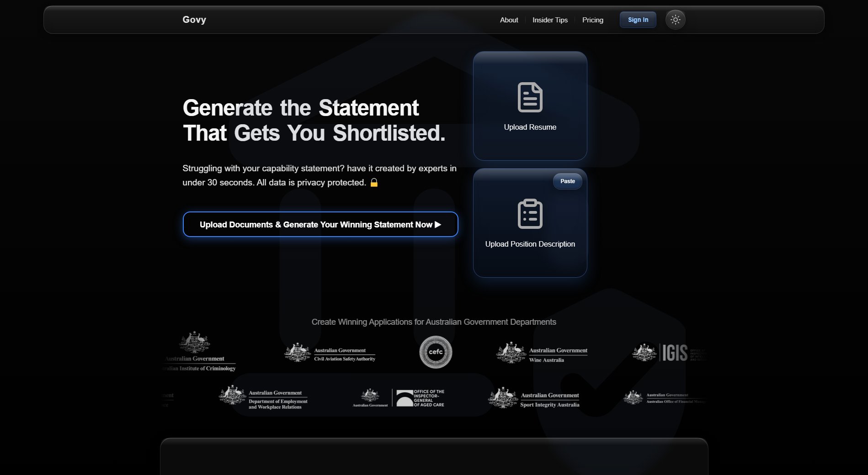The height and width of the screenshot is (475, 868).
Task: Click the cefc circular logo
Action: (436, 352)
